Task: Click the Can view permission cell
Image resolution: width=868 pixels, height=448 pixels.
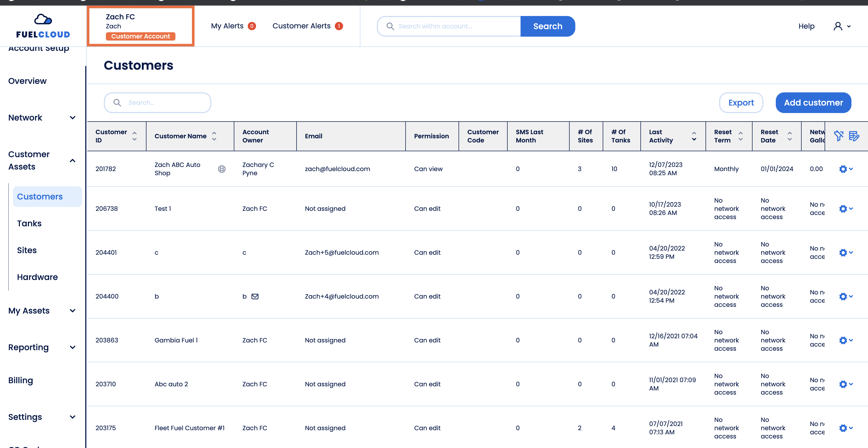Action: point(428,169)
